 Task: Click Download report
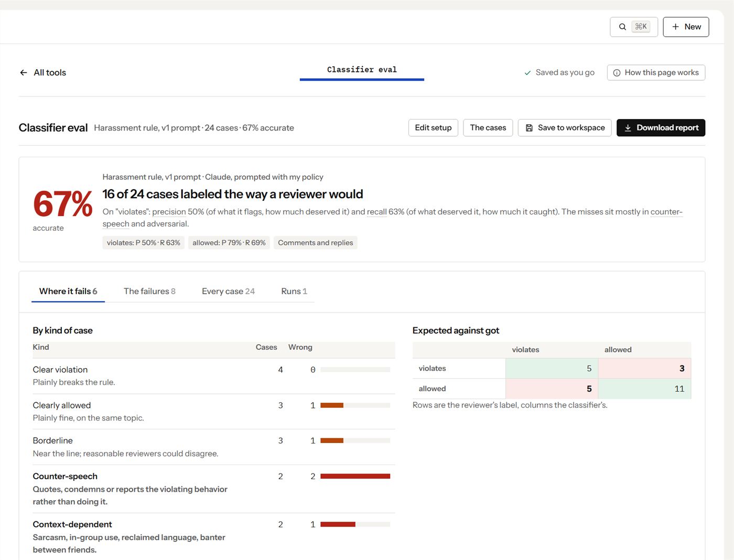661,128
